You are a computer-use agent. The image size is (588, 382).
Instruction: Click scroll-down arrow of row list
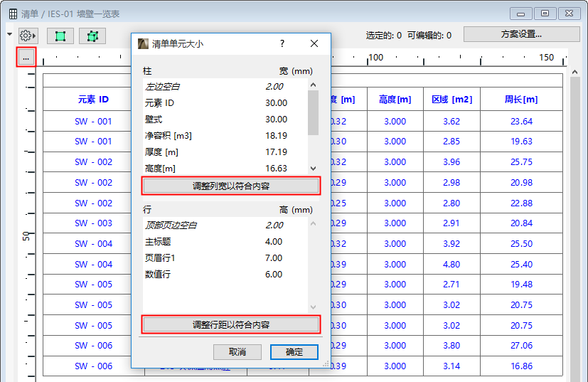pyautogui.click(x=314, y=307)
